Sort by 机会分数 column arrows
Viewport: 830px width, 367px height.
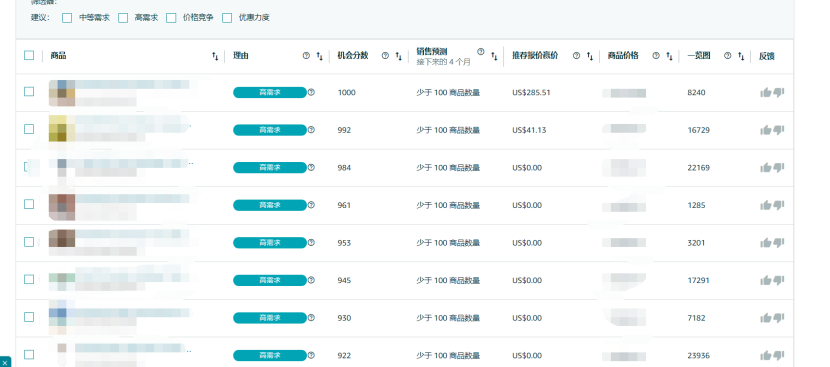tap(399, 56)
